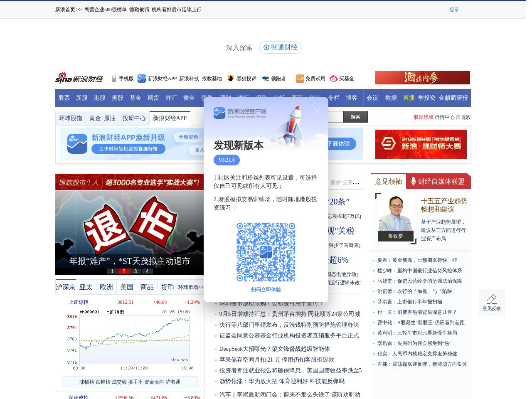Open 基金 in the navigation bar
The width and height of the screenshot is (532, 399).
135,98
